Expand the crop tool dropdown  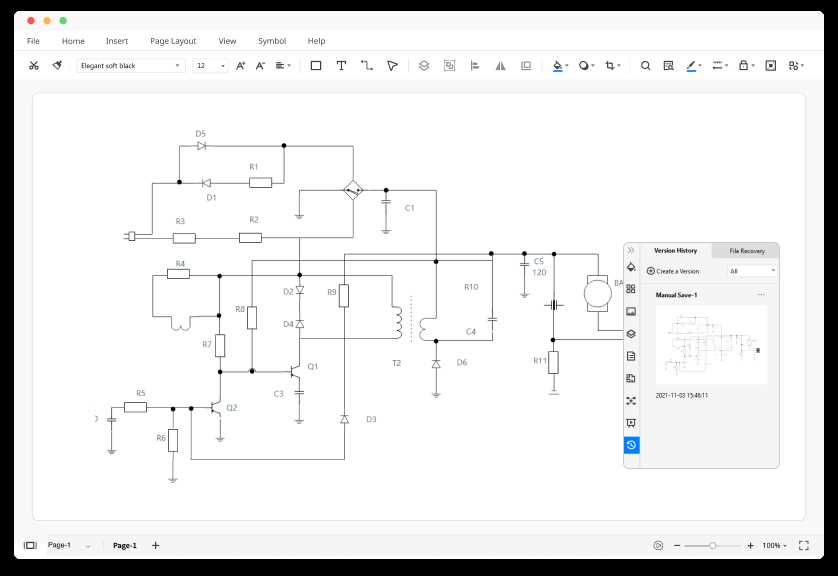(x=619, y=66)
